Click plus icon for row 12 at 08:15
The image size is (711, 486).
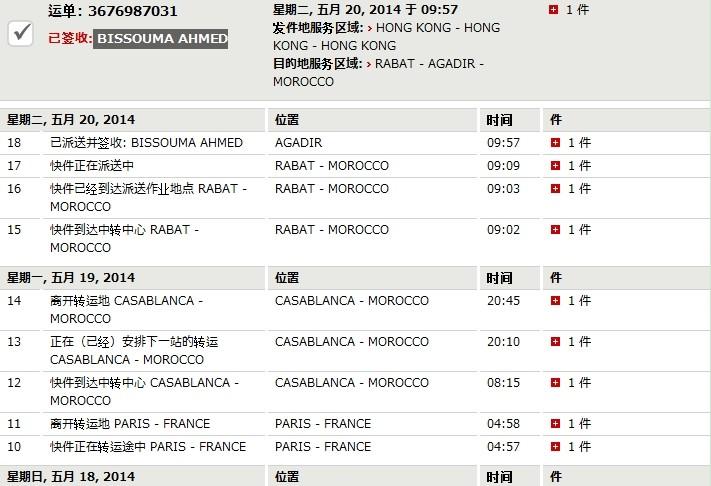coord(556,383)
